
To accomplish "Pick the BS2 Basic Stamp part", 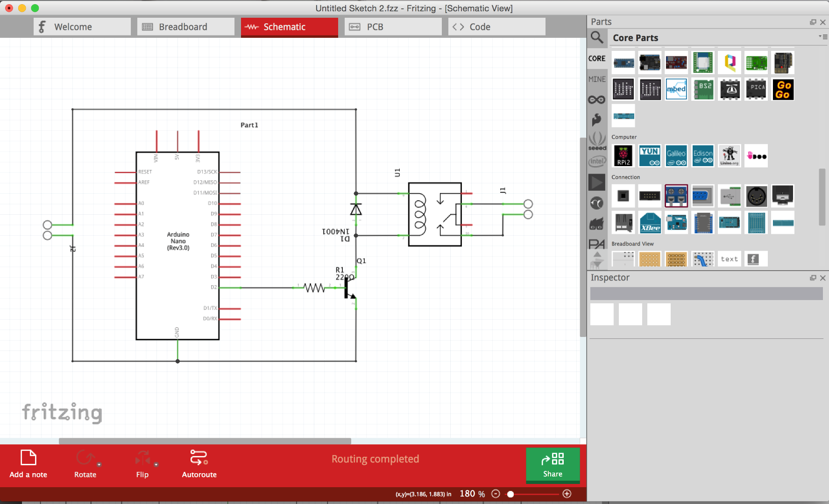I will [x=703, y=89].
